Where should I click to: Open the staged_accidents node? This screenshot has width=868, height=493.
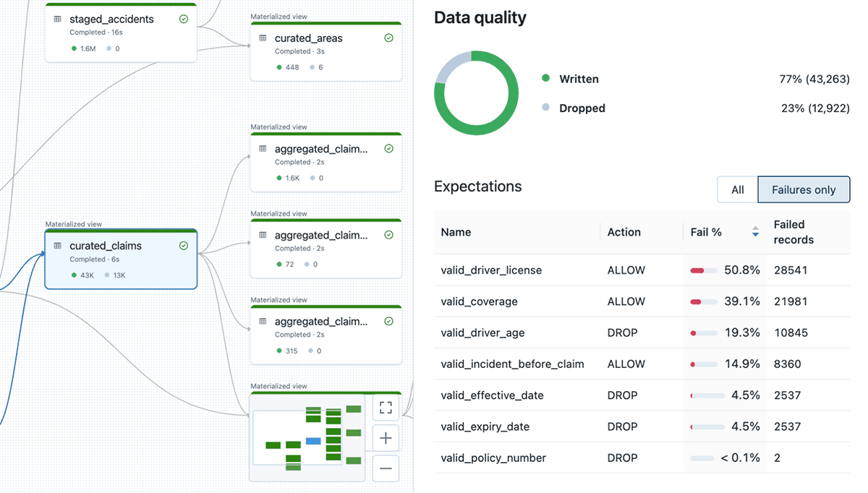[x=121, y=33]
